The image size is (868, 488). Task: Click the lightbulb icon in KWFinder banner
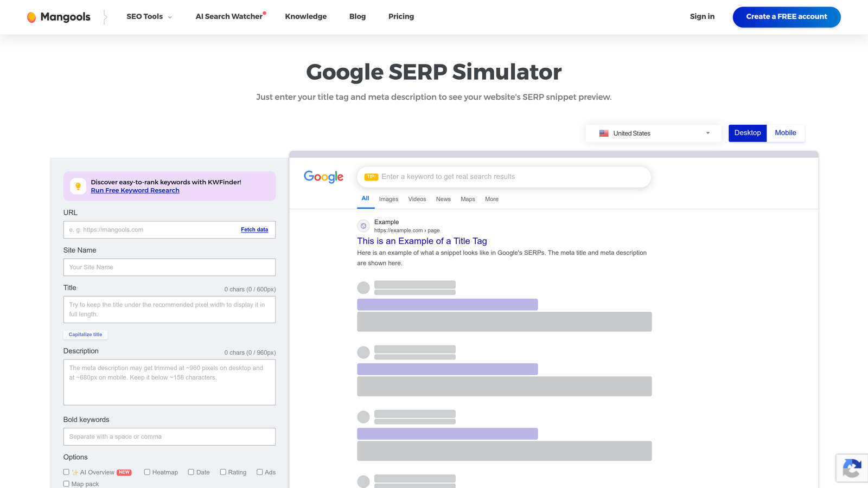coord(78,186)
